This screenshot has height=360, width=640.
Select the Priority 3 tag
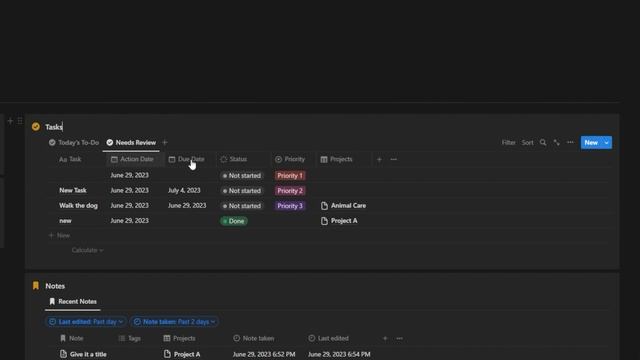click(290, 206)
